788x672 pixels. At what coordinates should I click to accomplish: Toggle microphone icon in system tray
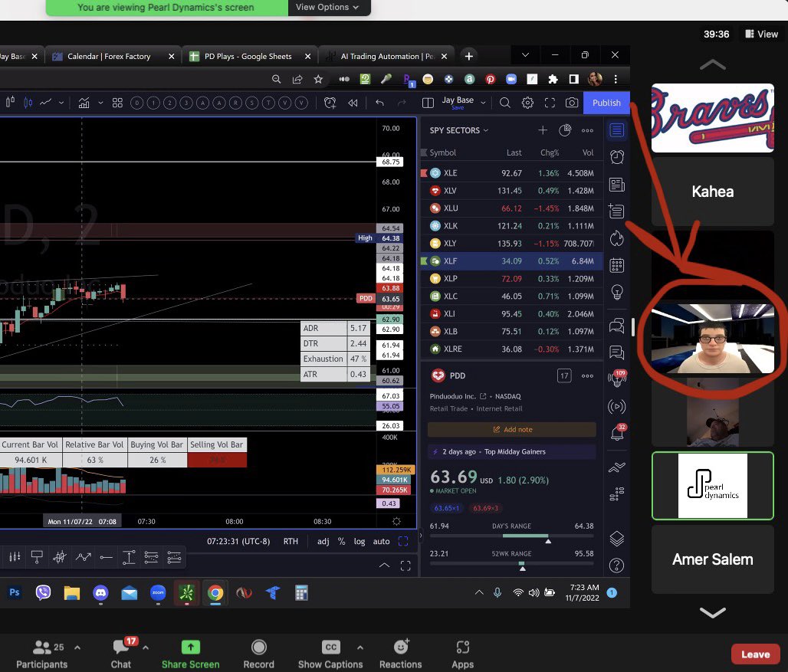(497, 592)
